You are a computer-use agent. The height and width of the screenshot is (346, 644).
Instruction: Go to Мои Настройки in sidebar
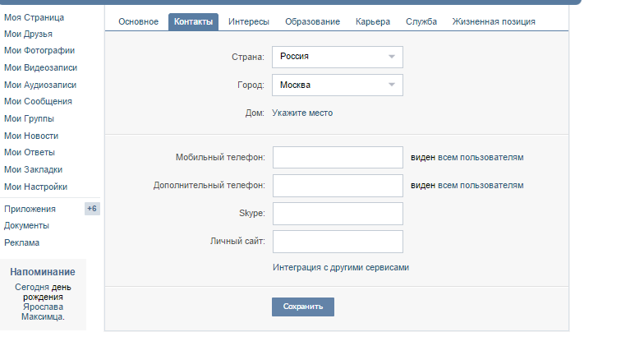[36, 187]
